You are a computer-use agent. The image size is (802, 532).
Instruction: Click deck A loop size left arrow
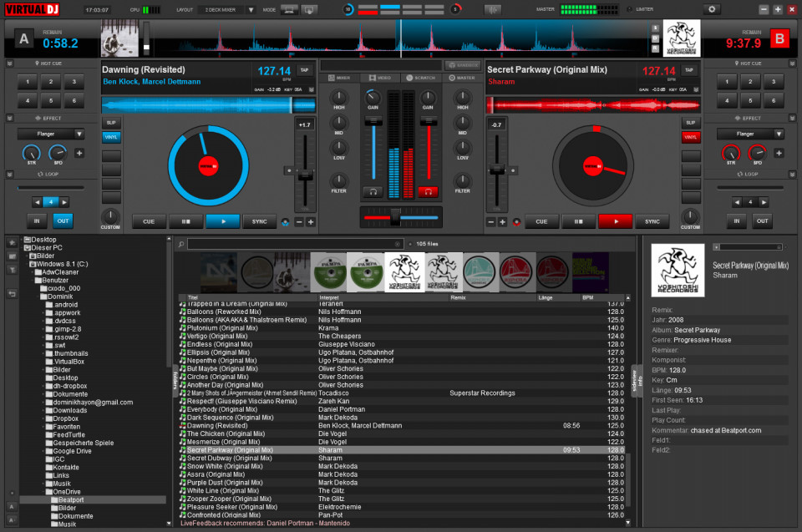(37, 203)
